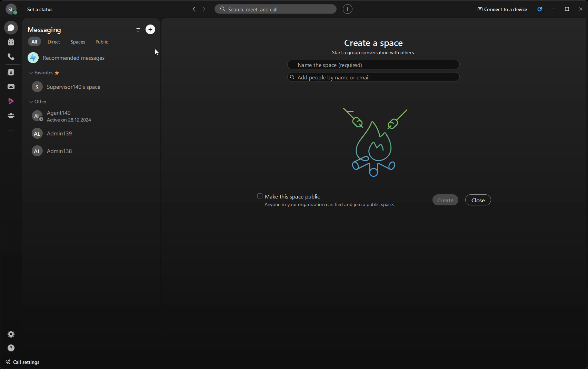Open Settings gear icon
588x369 pixels.
11,334
